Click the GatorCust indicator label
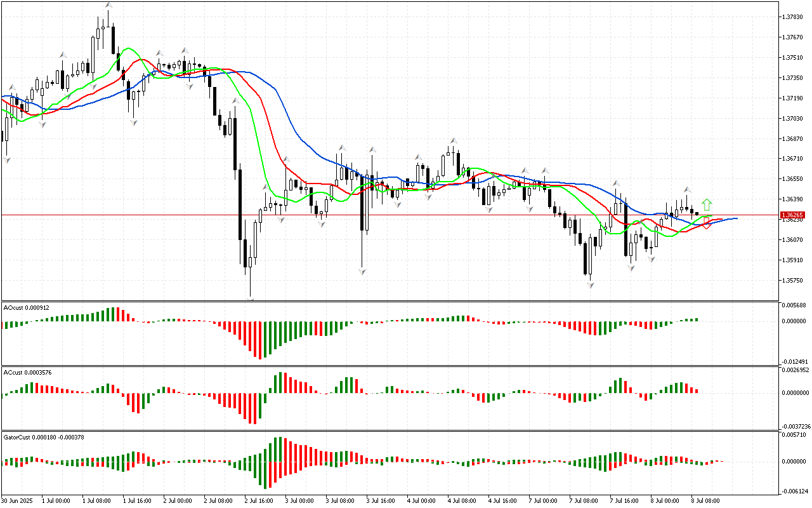 (x=44, y=437)
